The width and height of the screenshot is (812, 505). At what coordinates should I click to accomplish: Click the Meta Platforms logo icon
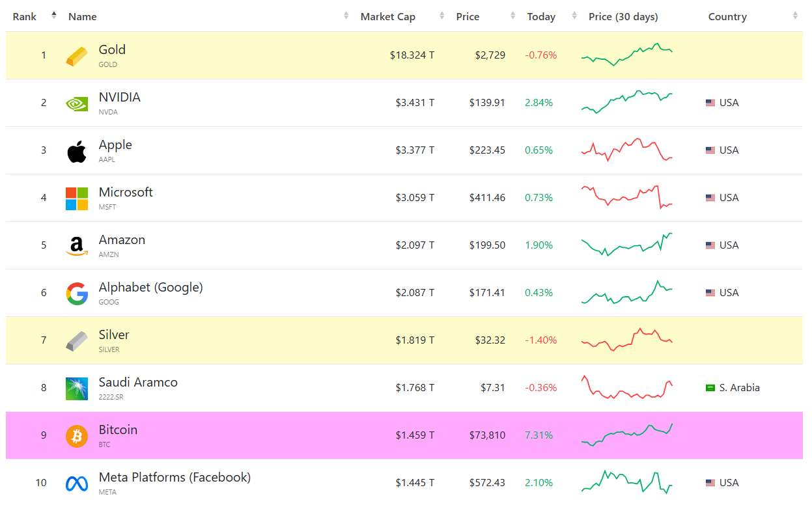[76, 484]
